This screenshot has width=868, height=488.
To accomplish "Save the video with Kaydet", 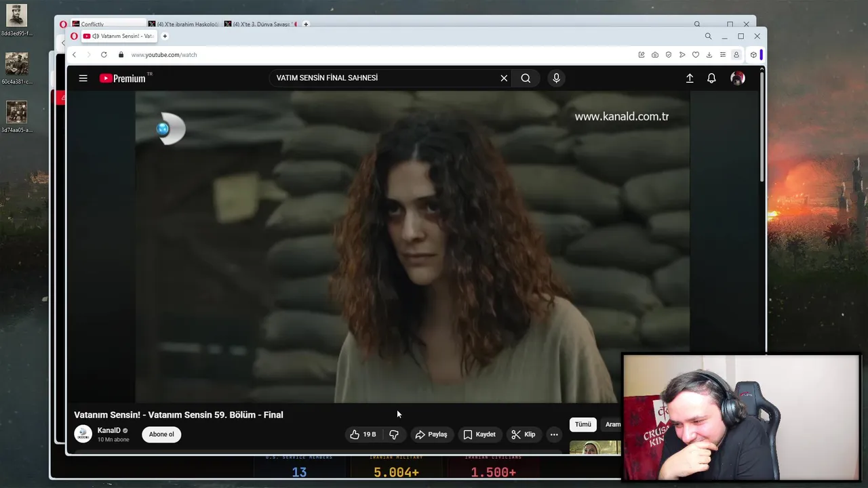I will [x=479, y=434].
